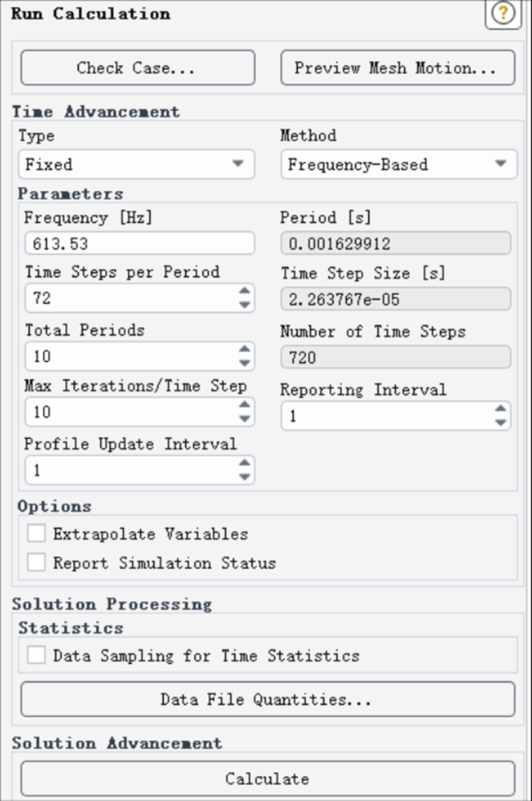This screenshot has height=801, width=532.
Task: Increase the Reporting Interval value
Action: tap(501, 409)
